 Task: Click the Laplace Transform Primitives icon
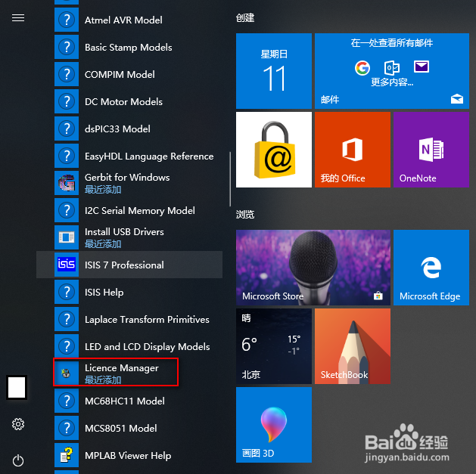67,319
